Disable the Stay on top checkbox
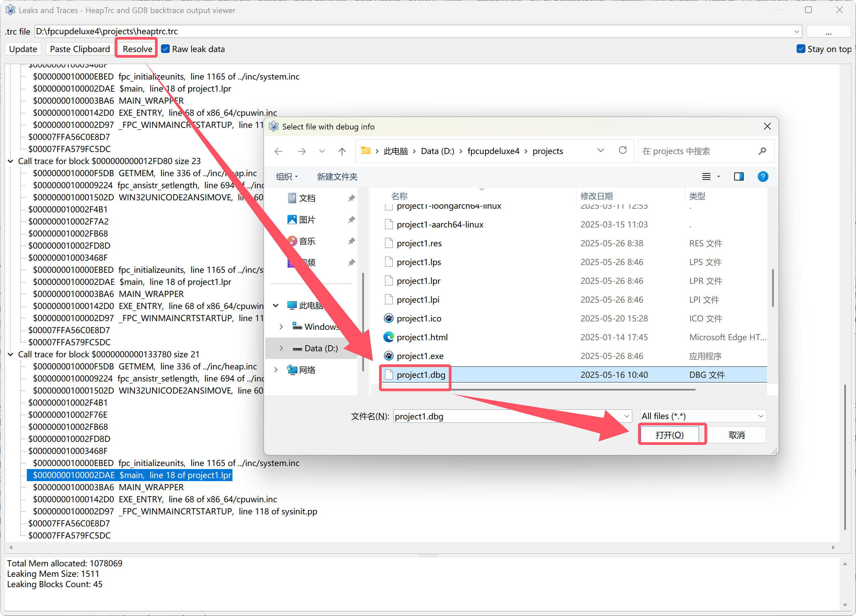 [x=801, y=49]
